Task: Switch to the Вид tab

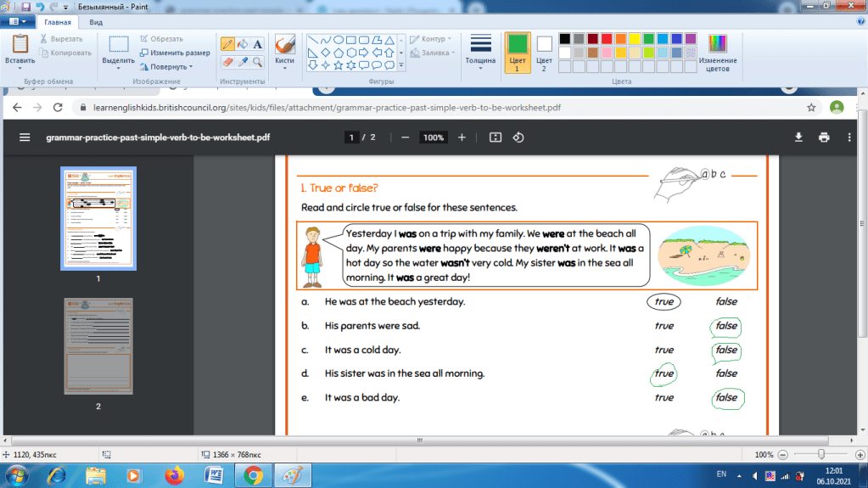Action: pos(97,22)
